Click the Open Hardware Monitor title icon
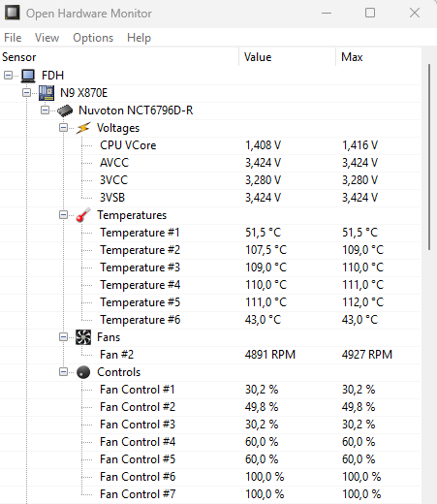Image resolution: width=437 pixels, height=504 pixels. (x=13, y=13)
